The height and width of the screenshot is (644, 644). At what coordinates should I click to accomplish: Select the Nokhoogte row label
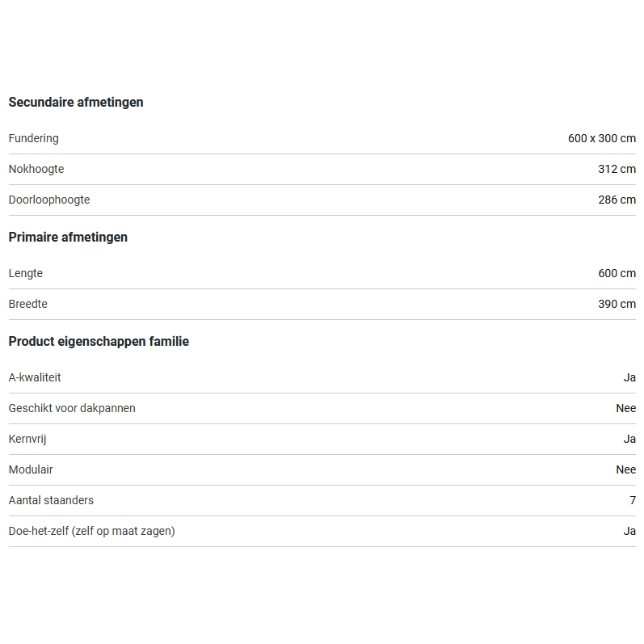click(x=36, y=169)
